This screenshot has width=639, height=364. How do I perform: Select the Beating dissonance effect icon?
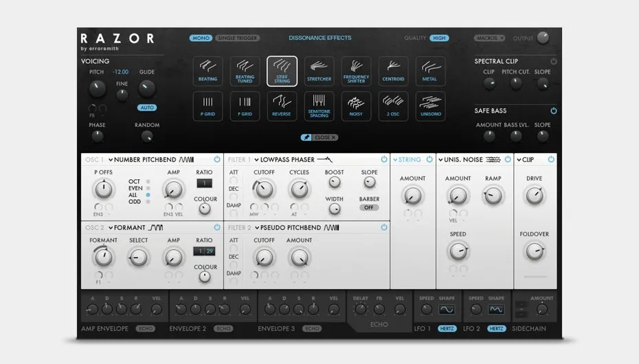[x=208, y=71]
